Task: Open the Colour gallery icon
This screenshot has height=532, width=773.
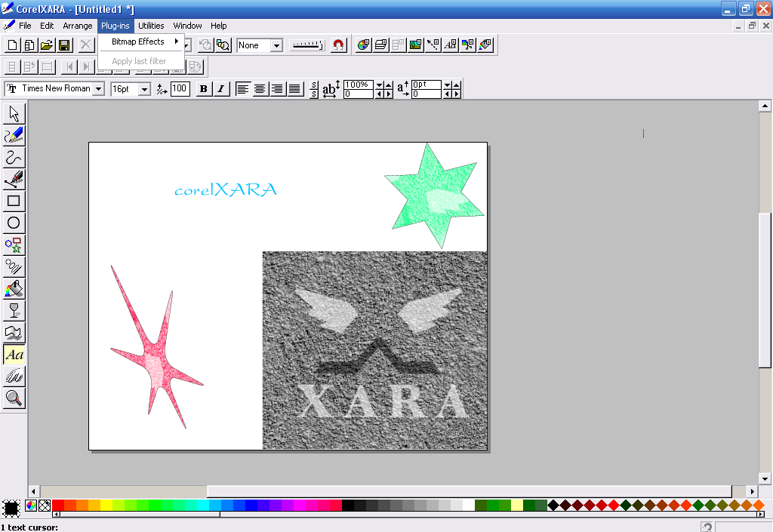Action: (364, 45)
